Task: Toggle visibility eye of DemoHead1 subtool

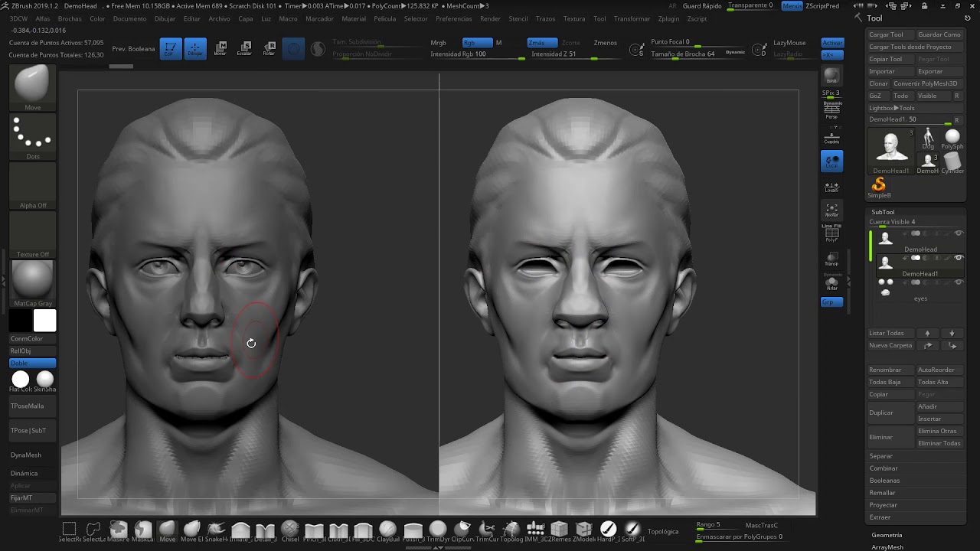Action: coord(959,258)
